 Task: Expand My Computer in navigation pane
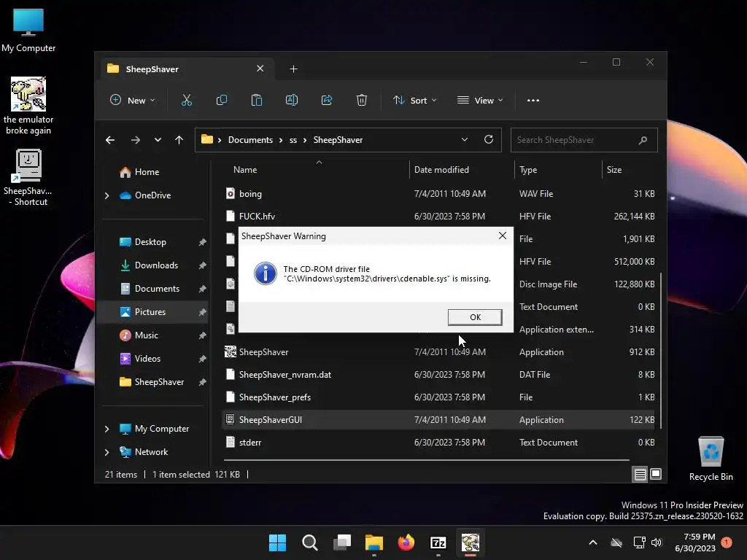(x=107, y=429)
